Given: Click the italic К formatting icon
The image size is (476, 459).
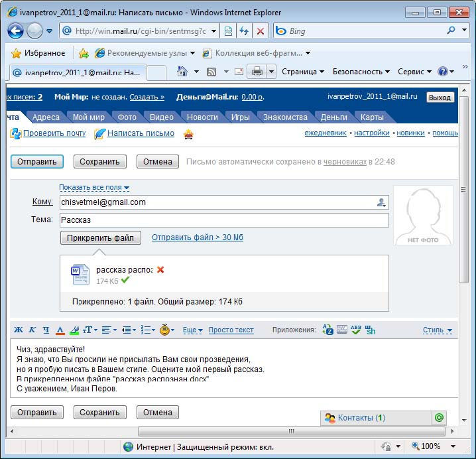Looking at the screenshot, I should pos(32,330).
